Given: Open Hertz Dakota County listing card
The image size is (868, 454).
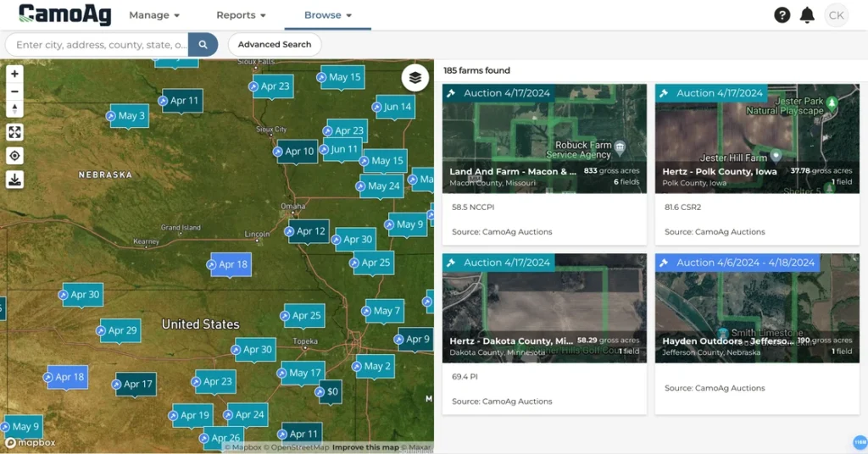Looking at the screenshot, I should (544, 334).
